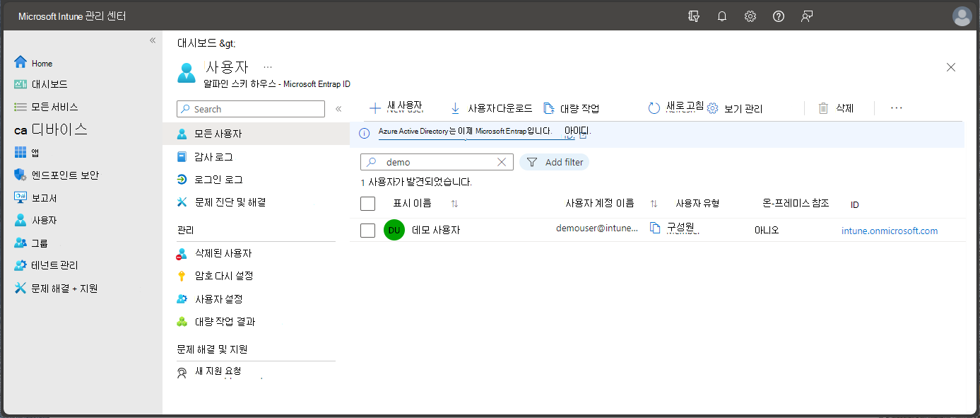Open 보고서 in the left sidebar
The width and height of the screenshot is (980, 418).
coord(35,198)
